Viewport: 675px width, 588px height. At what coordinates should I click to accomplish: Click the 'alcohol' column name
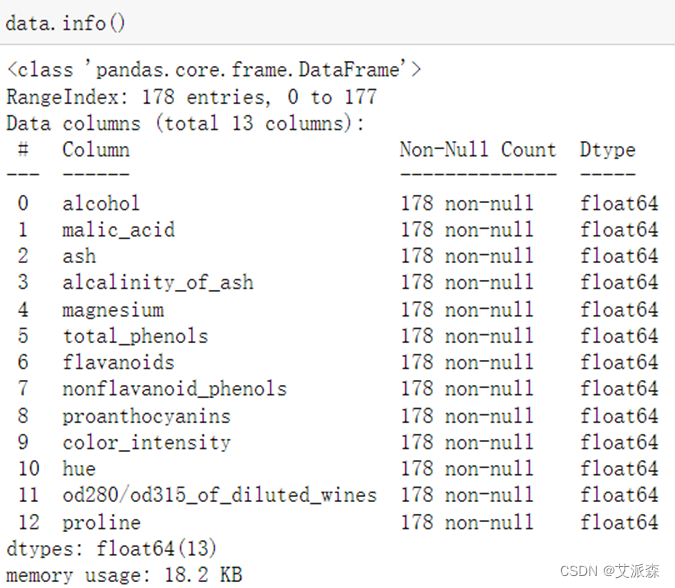coord(101,203)
